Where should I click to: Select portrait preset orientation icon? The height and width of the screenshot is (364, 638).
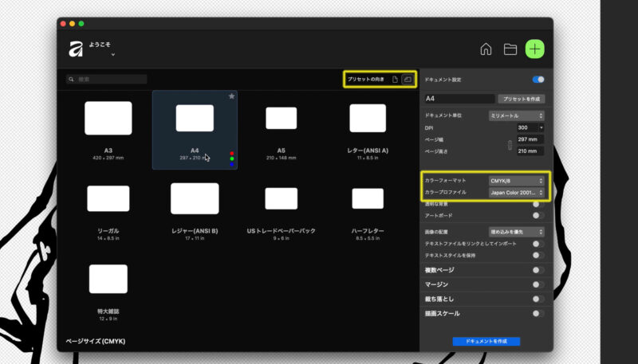coord(395,79)
